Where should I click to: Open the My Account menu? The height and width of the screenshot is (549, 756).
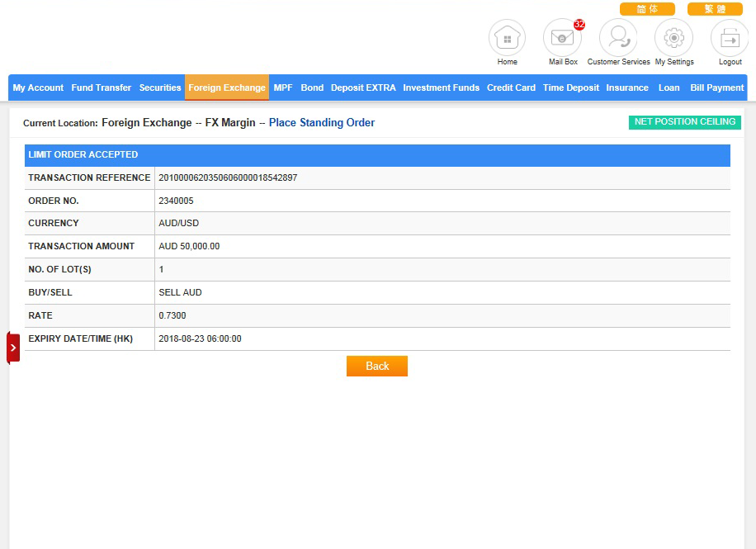click(x=38, y=88)
